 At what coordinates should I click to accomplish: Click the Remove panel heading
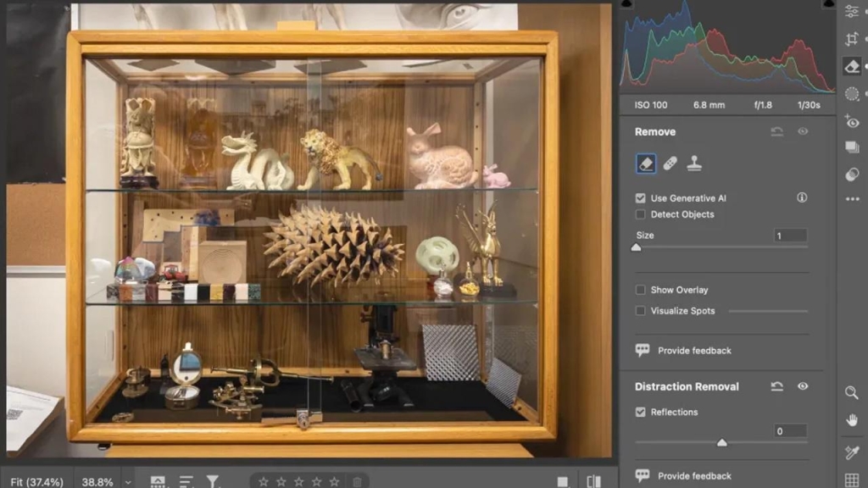pos(655,131)
